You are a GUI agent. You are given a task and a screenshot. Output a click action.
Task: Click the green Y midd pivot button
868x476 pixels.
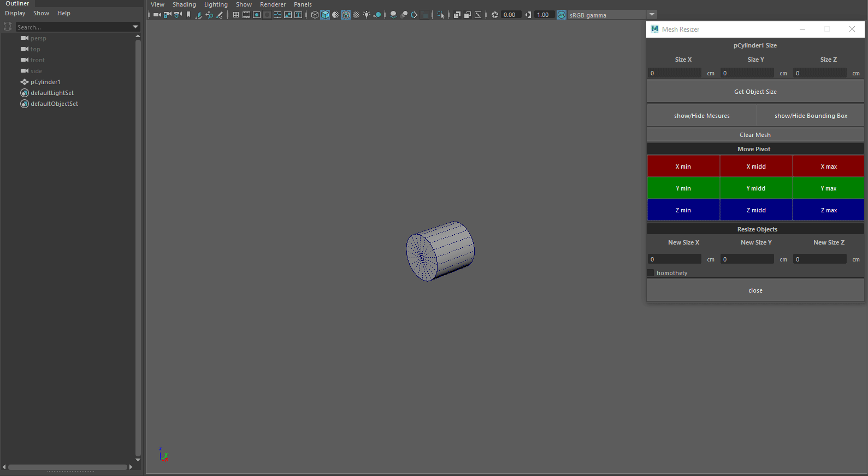click(x=756, y=188)
